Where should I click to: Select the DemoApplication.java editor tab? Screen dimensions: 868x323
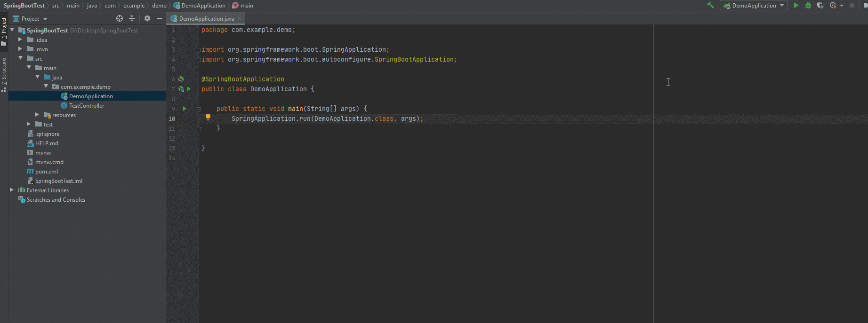[x=206, y=19]
